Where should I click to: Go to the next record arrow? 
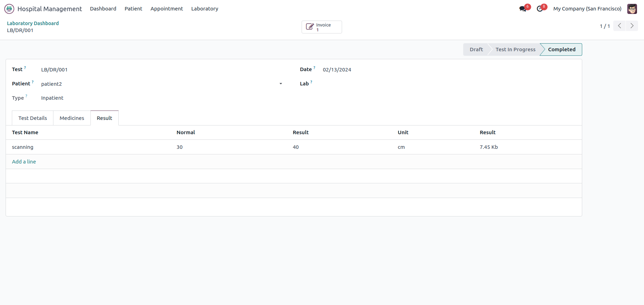tap(632, 26)
